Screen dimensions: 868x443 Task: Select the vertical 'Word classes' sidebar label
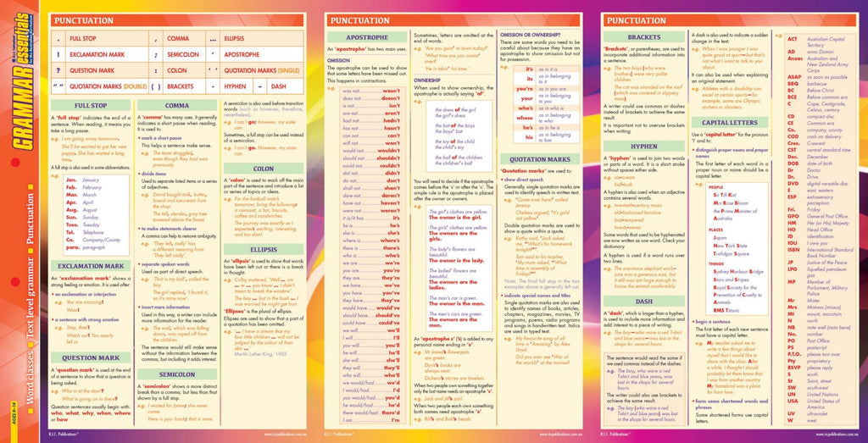(31, 379)
